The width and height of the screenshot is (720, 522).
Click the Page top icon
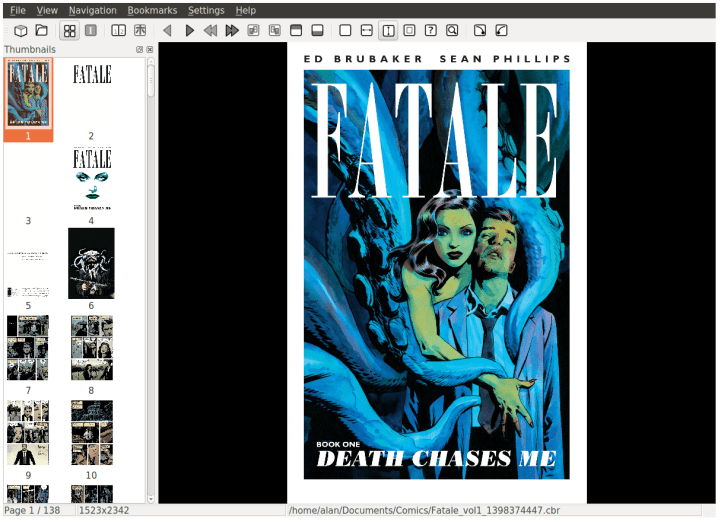[x=296, y=31]
